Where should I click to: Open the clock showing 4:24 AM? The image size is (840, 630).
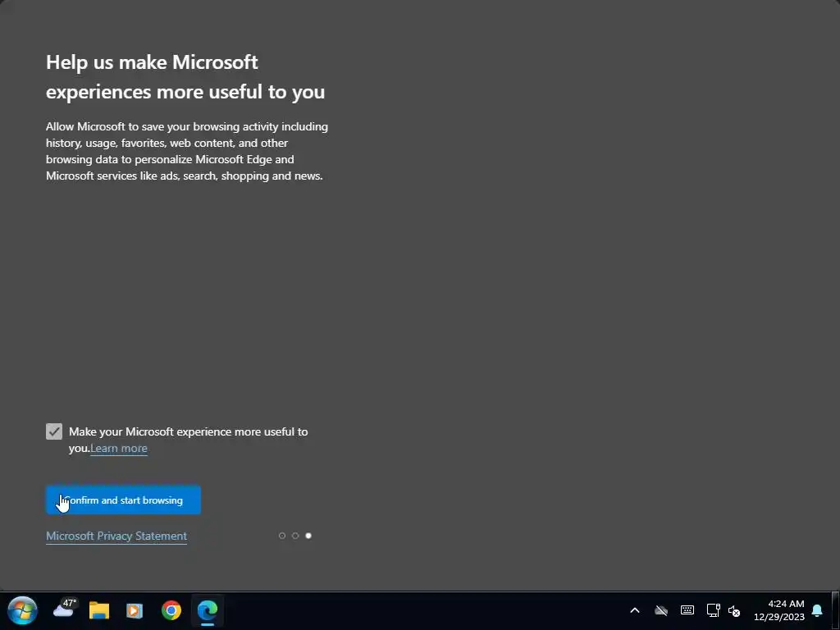779,610
